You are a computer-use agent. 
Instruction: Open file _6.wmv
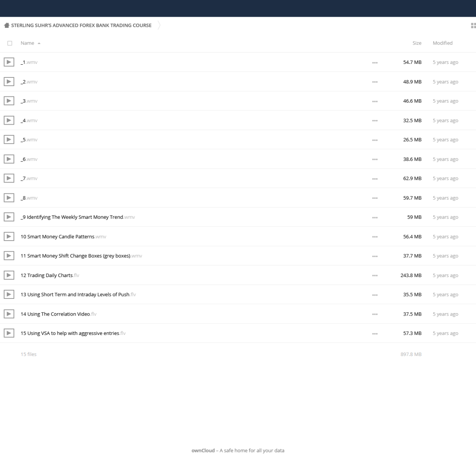pyautogui.click(x=29, y=159)
